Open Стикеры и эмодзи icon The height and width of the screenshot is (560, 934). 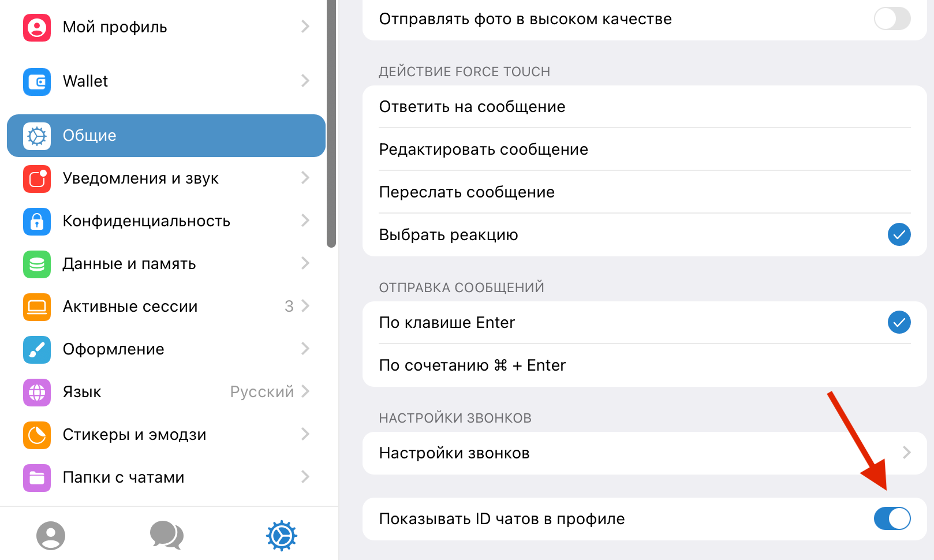click(36, 435)
